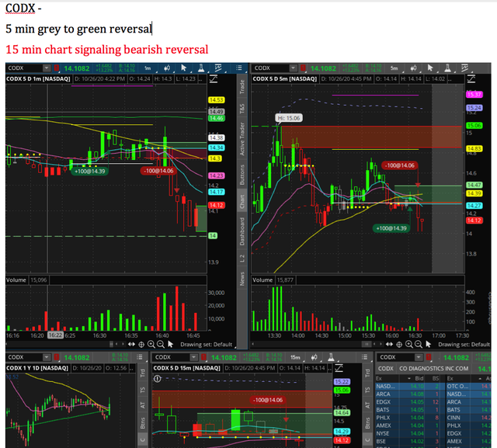Open chart style icon on 15m chart
Image resolution: width=497 pixels, height=448 pixels.
click(x=314, y=357)
